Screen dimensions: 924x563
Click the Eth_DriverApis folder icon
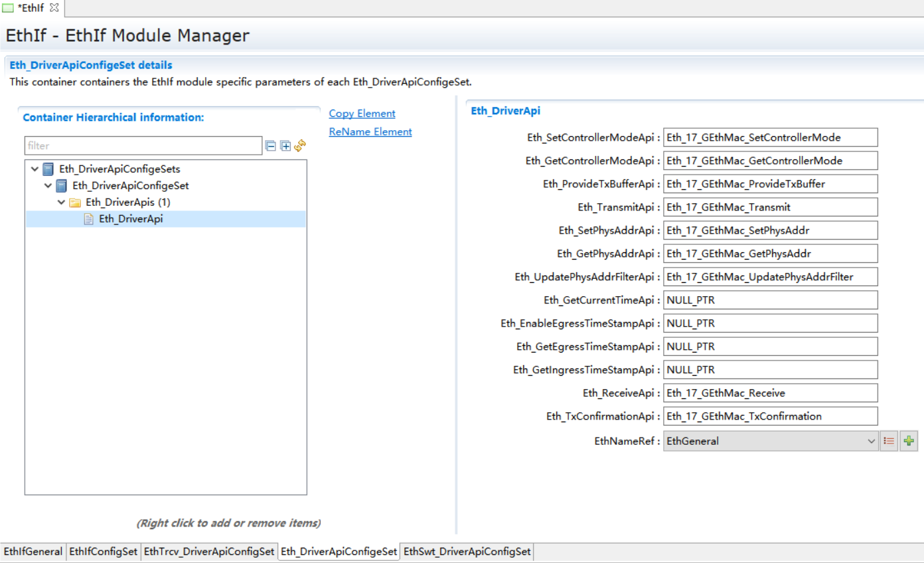pyautogui.click(x=75, y=202)
